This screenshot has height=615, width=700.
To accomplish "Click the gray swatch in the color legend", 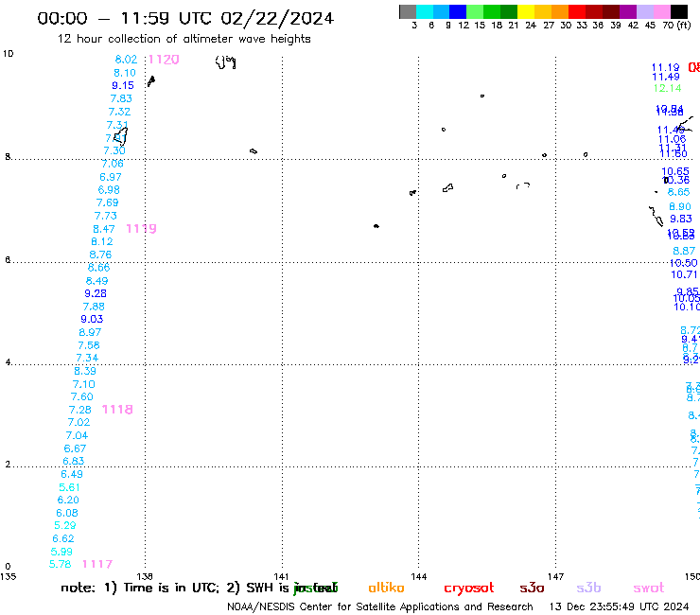I will (x=408, y=11).
